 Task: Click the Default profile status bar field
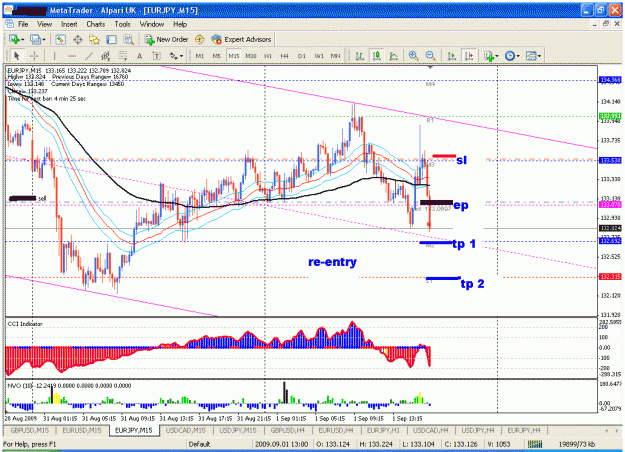[x=220, y=444]
